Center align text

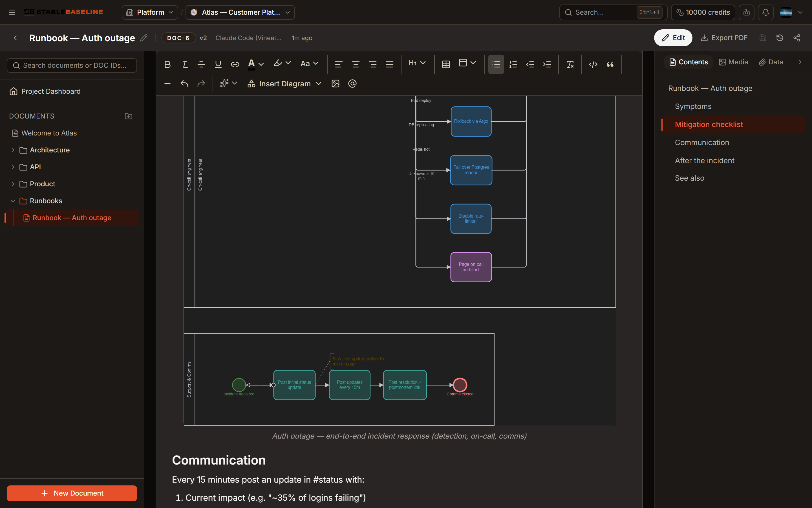point(356,64)
